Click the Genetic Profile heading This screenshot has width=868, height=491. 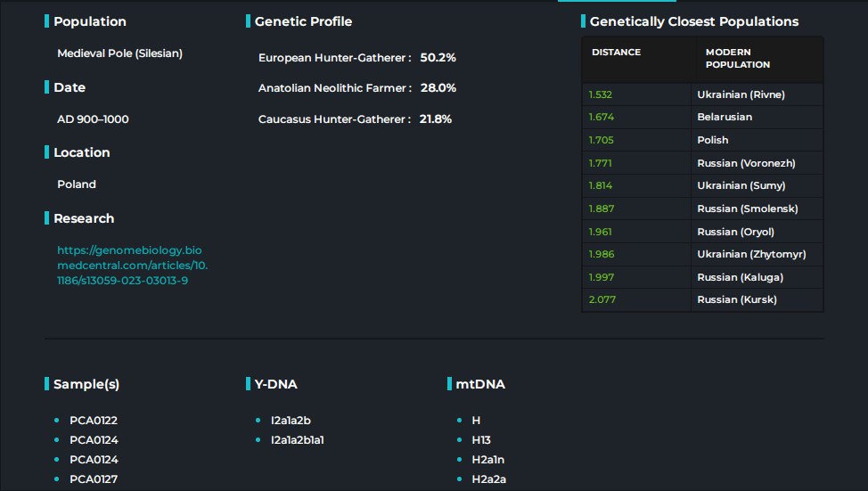[303, 21]
